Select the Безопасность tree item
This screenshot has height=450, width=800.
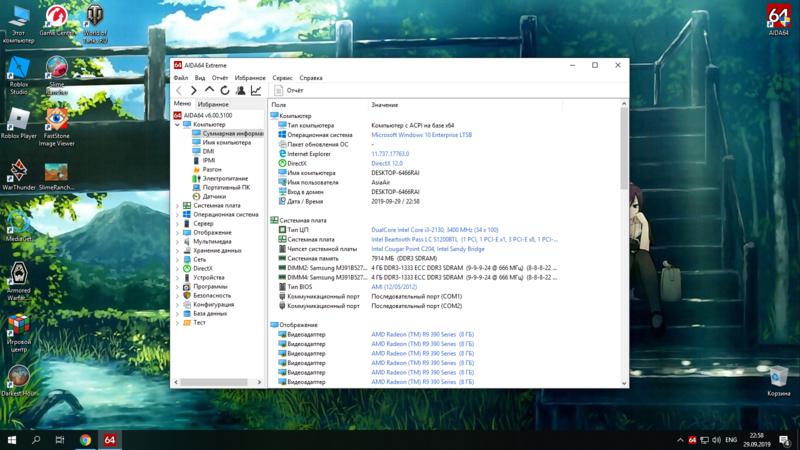click(207, 295)
